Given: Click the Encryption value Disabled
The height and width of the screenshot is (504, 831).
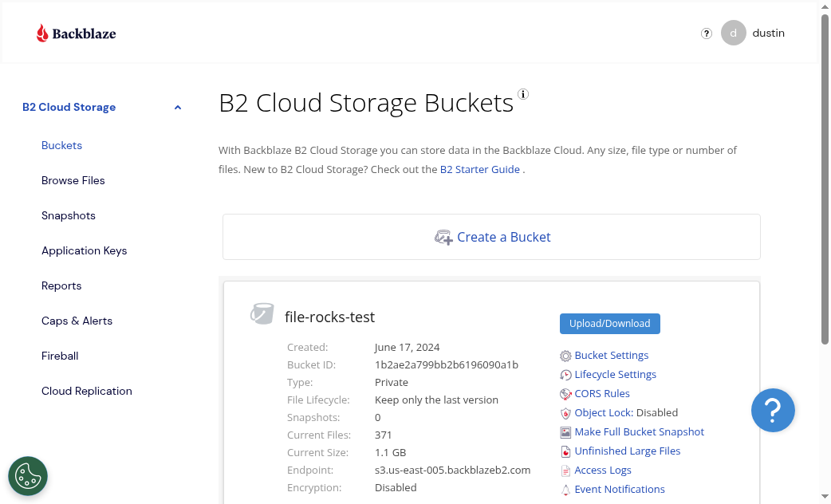Looking at the screenshot, I should tap(396, 487).
